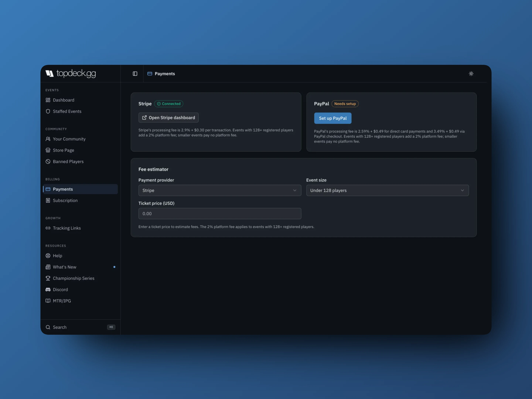This screenshot has width=532, height=399.
Task: Click the PayPal card title
Action: point(321,104)
